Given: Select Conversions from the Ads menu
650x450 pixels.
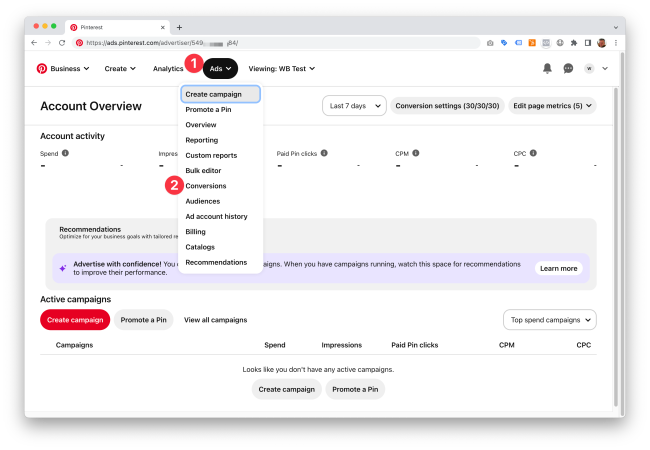Looking at the screenshot, I should tap(206, 186).
